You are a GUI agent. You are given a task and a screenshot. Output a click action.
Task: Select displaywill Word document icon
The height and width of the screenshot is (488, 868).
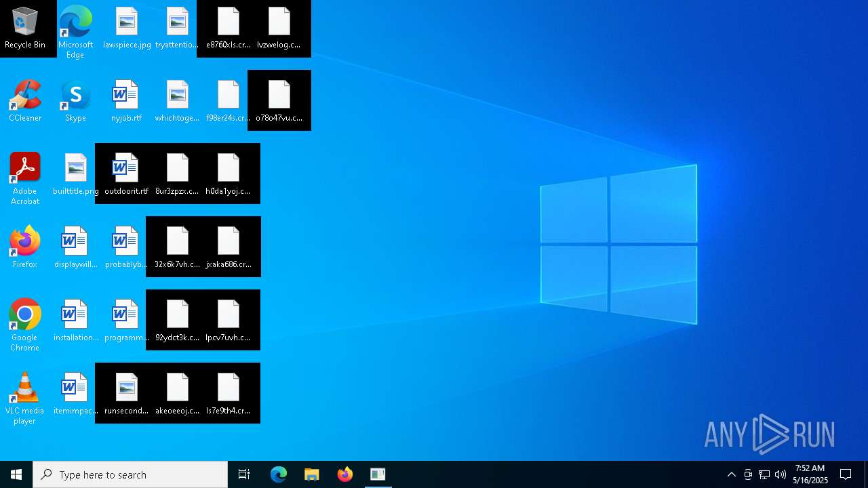(75, 248)
